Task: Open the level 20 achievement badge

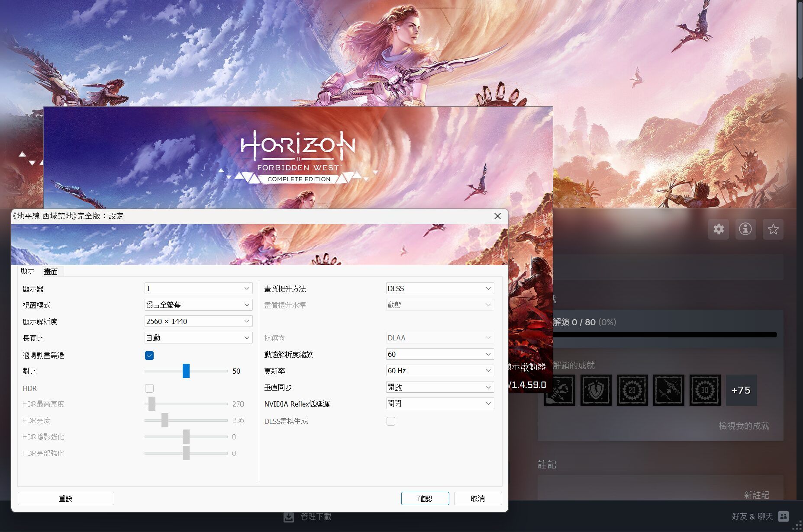Action: pos(632,390)
